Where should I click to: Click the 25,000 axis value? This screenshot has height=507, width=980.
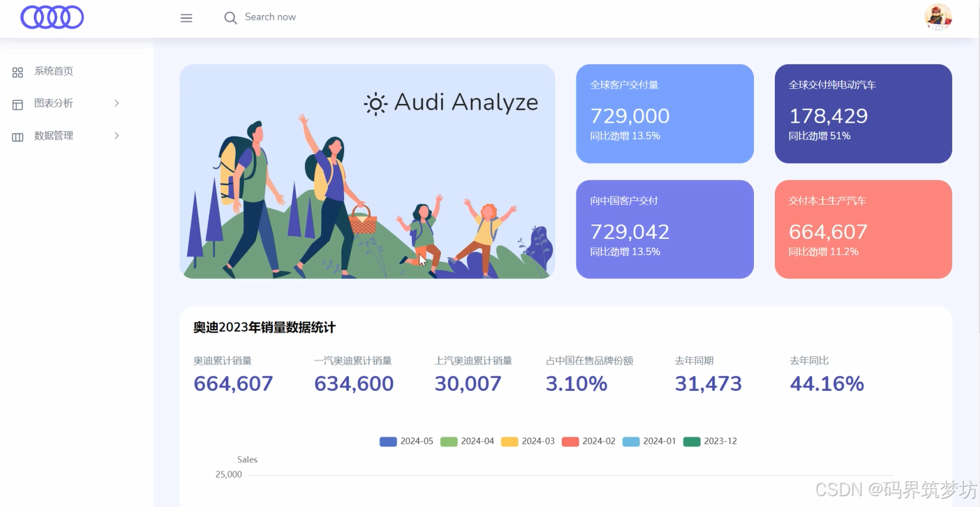pyautogui.click(x=229, y=475)
